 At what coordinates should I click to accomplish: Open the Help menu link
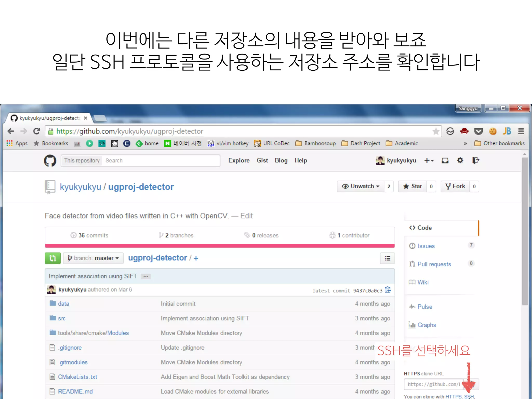(x=301, y=161)
